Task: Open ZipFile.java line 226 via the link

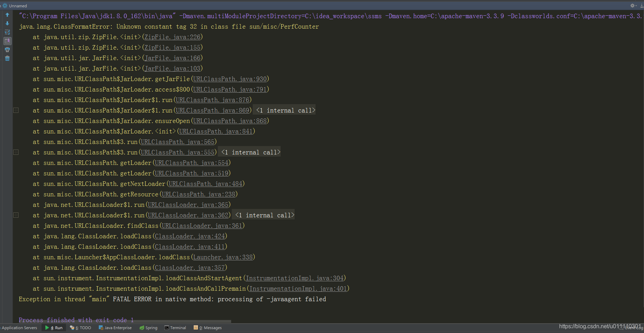Action: pyautogui.click(x=172, y=37)
